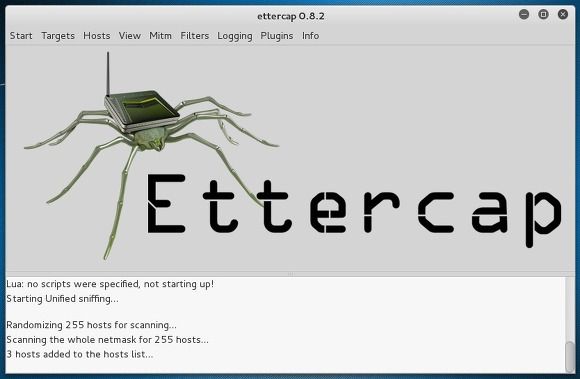Open the Plugins menu
The height and width of the screenshot is (379, 580).
(277, 36)
